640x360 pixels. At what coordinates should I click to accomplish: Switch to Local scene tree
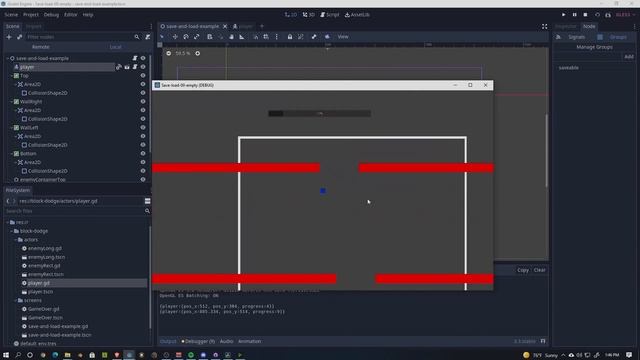click(116, 47)
